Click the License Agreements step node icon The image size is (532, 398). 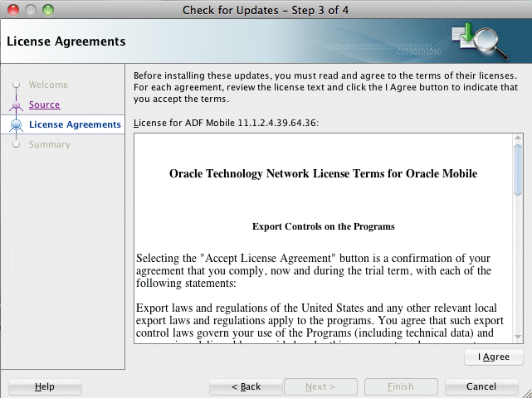(16, 125)
